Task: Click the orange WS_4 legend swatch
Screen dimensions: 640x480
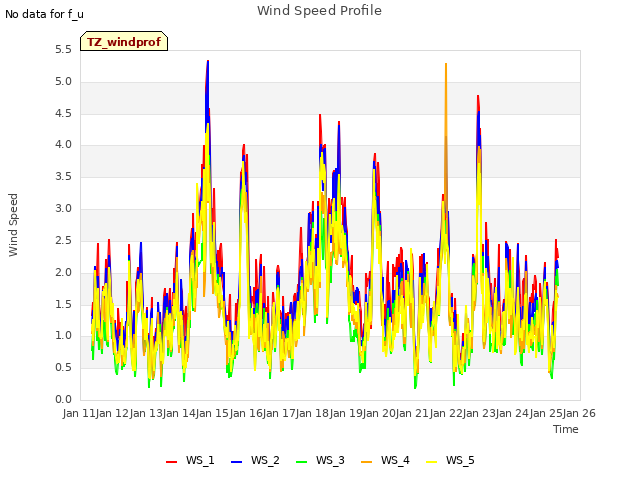Action: pyautogui.click(x=367, y=462)
